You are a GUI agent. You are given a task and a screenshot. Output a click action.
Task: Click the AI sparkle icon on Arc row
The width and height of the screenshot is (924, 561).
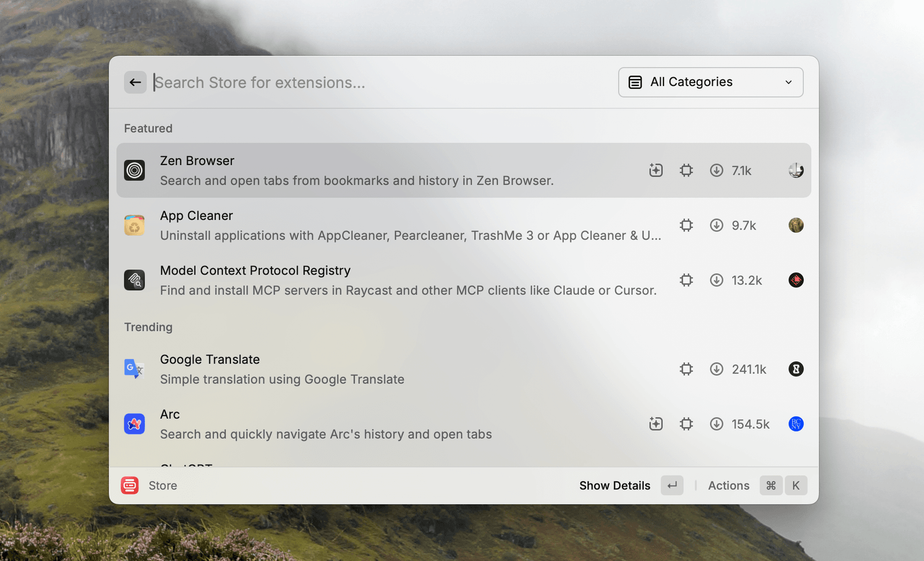pyautogui.click(x=655, y=424)
